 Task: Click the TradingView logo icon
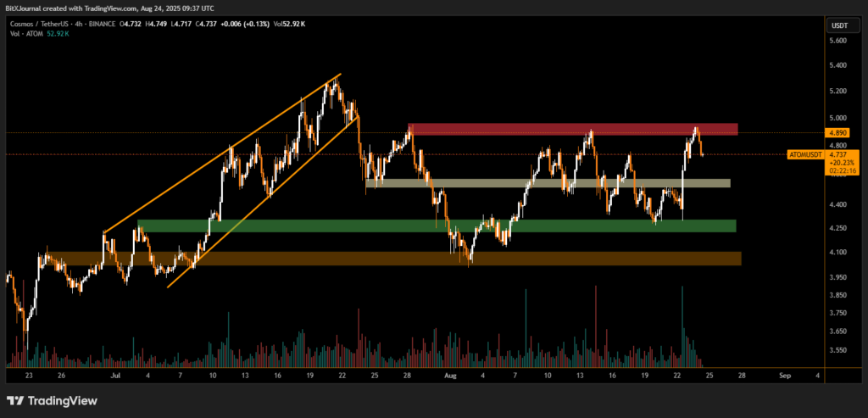[x=14, y=401]
